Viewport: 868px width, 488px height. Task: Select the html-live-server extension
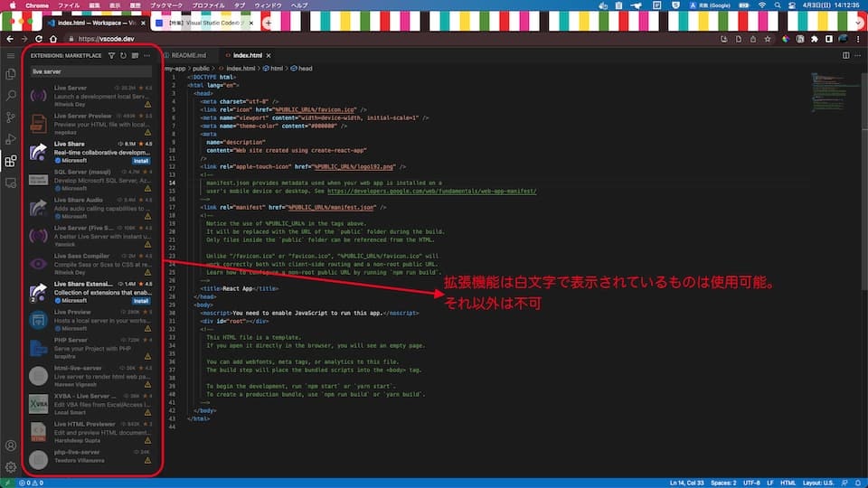(x=90, y=376)
